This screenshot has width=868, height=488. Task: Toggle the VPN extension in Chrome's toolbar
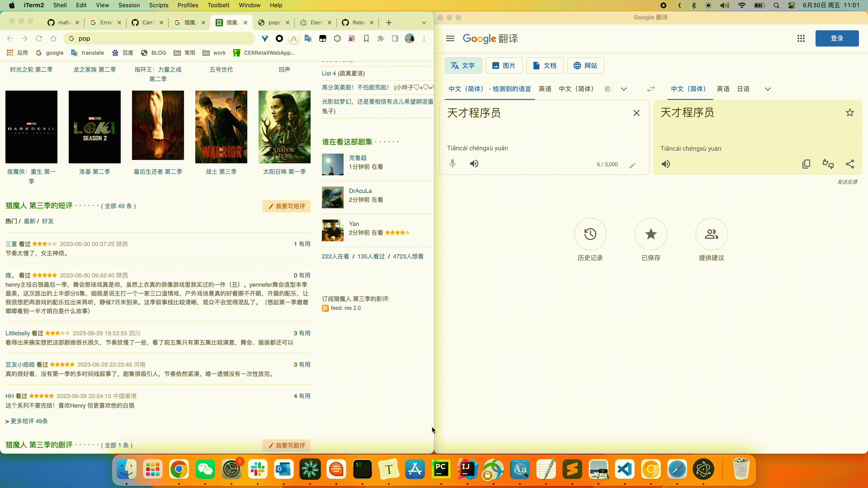pos(265,38)
